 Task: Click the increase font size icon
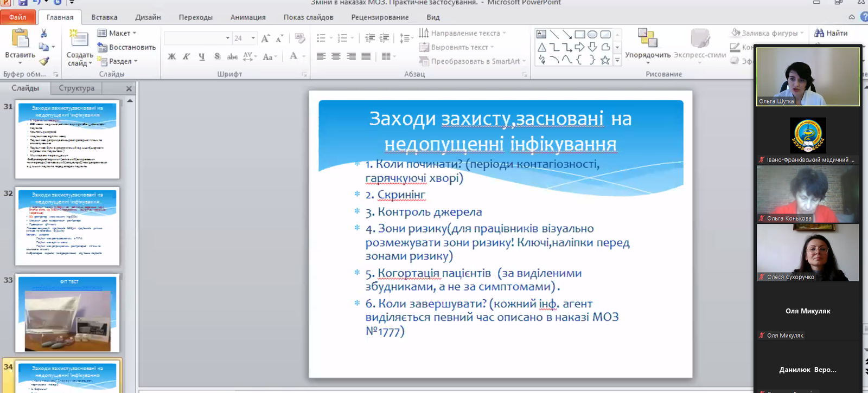click(265, 38)
